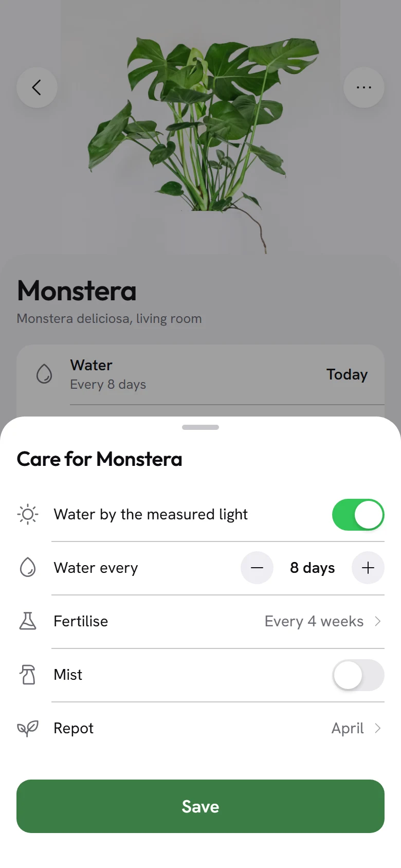Tap the Today label in Water card
The width and height of the screenshot is (401, 868).
pos(347,374)
